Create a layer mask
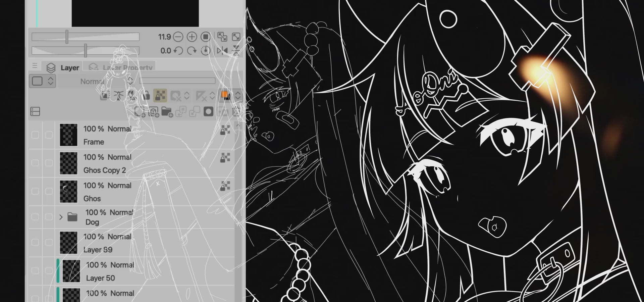644x302 pixels. [208, 111]
